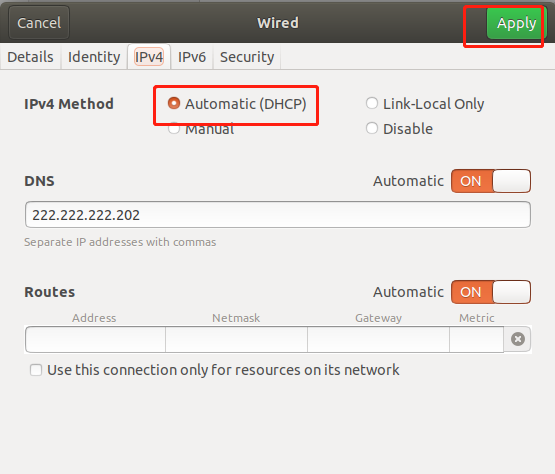Switch to the Identity tab
This screenshot has height=474, width=555.
coord(94,57)
